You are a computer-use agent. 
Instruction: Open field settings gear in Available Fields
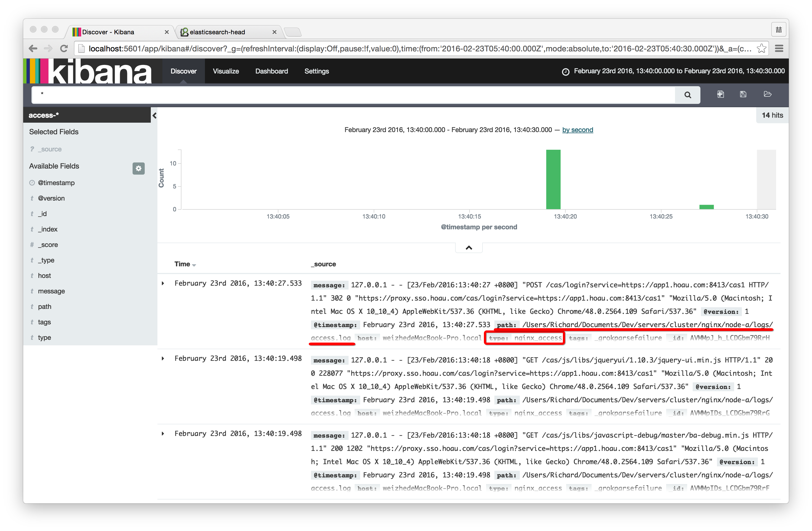coord(138,168)
